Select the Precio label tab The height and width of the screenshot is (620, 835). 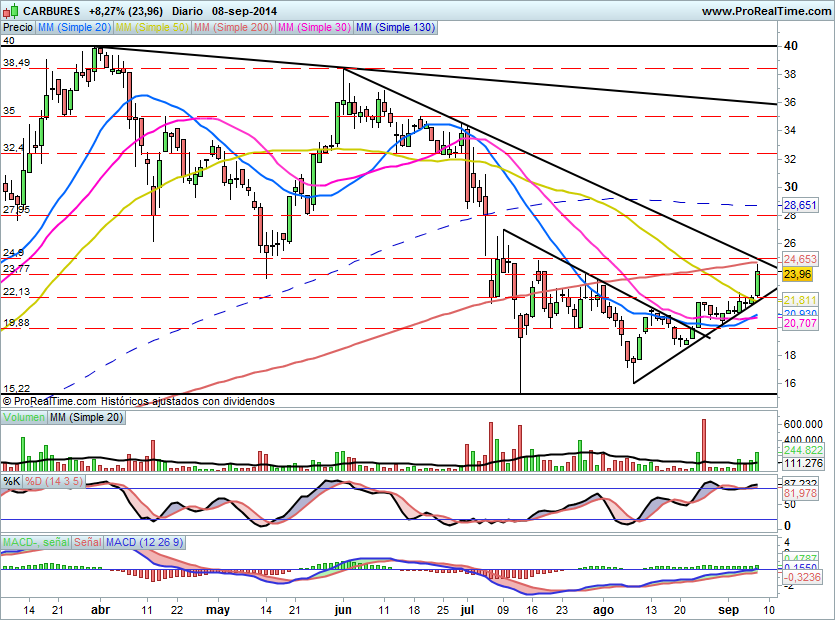click(17, 29)
